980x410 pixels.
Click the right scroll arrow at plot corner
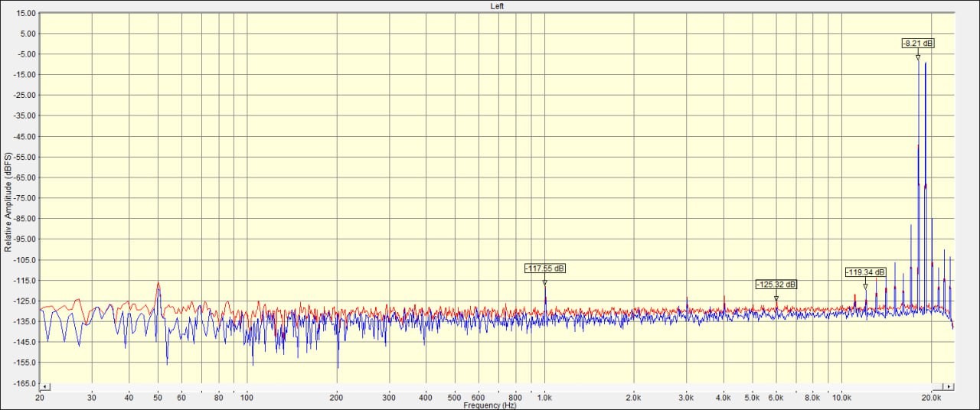pyautogui.click(x=950, y=387)
